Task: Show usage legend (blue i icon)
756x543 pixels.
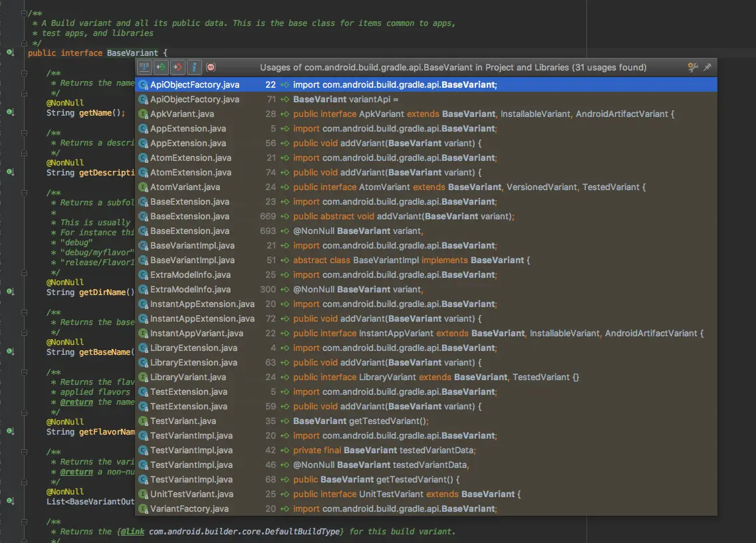Action: click(x=193, y=67)
